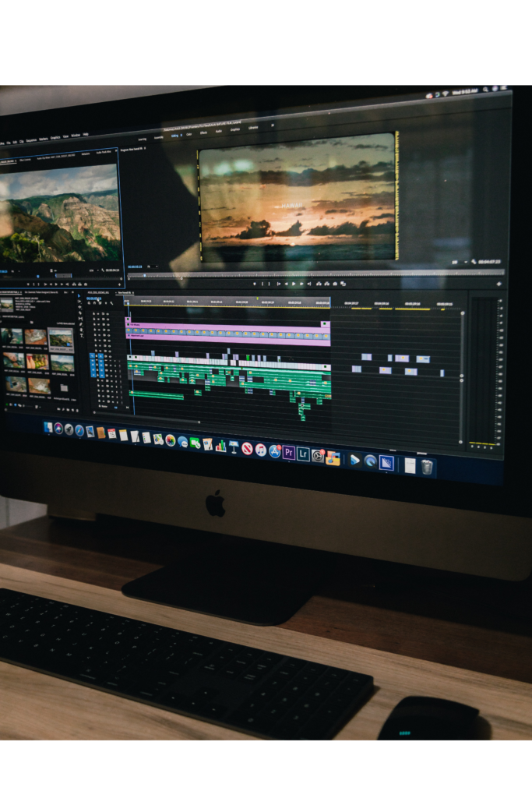This screenshot has width=532, height=798.
Task: Open Source monitor playback resolution dropdown
Action: pos(93,270)
